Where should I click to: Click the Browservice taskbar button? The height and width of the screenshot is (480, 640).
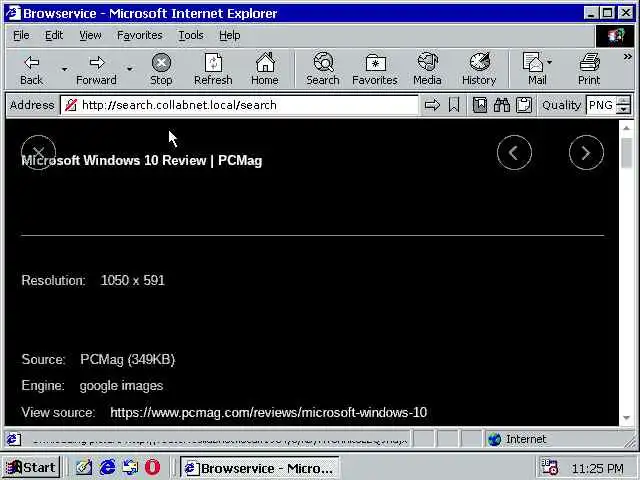click(x=260, y=468)
